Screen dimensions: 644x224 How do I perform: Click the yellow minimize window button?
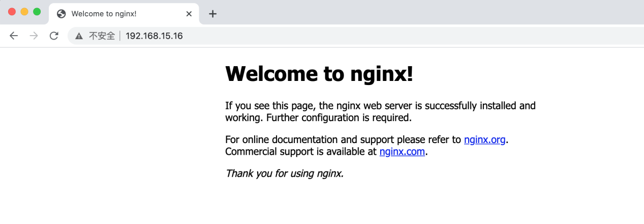pos(24,12)
